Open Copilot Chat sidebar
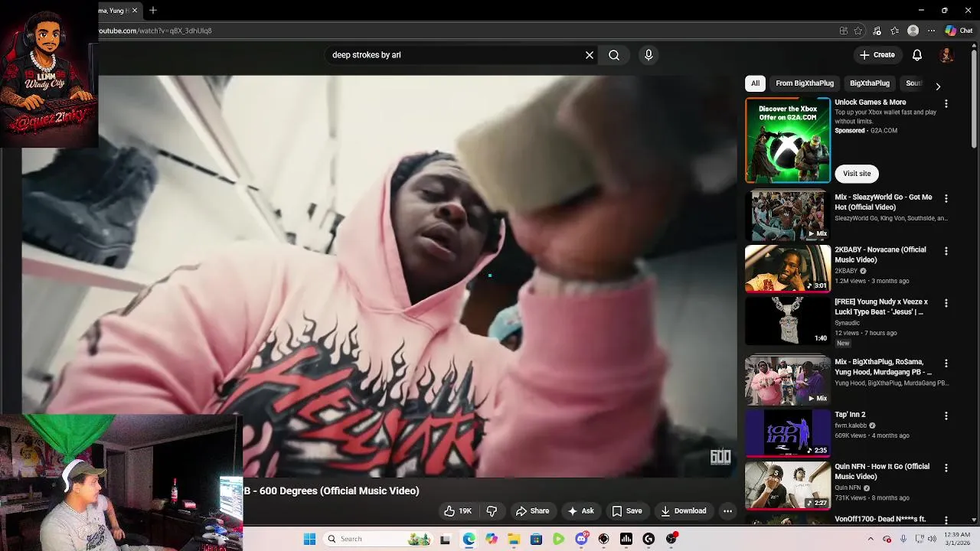 click(959, 31)
